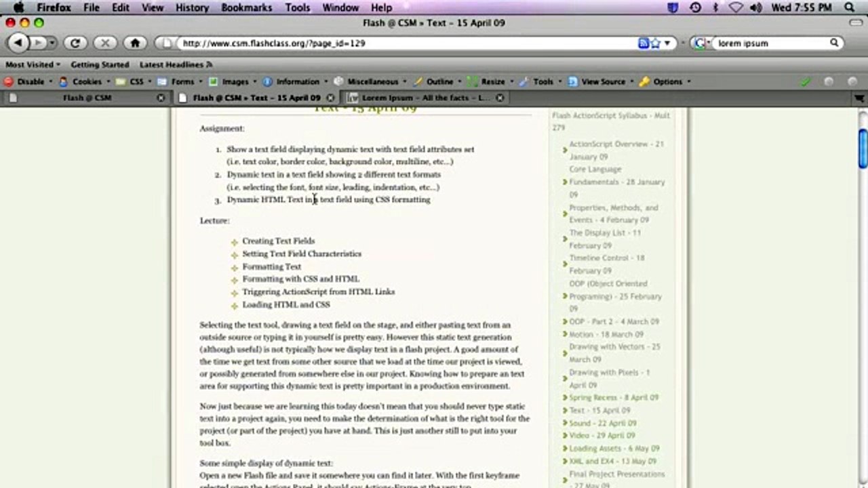Image resolution: width=868 pixels, height=488 pixels.
Task: Close the Lorem Ipsum tab
Action: [x=500, y=98]
